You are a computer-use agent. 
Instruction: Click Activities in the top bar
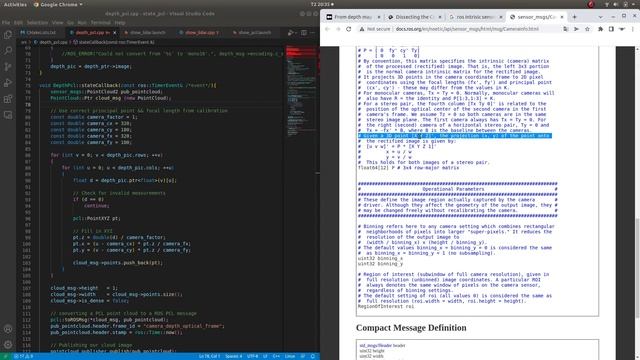click(15, 4)
